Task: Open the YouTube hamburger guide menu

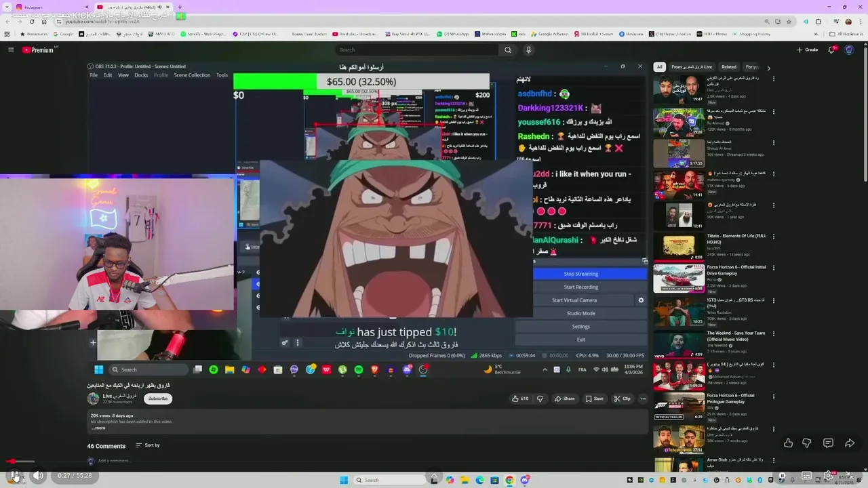Action: pos(11,49)
